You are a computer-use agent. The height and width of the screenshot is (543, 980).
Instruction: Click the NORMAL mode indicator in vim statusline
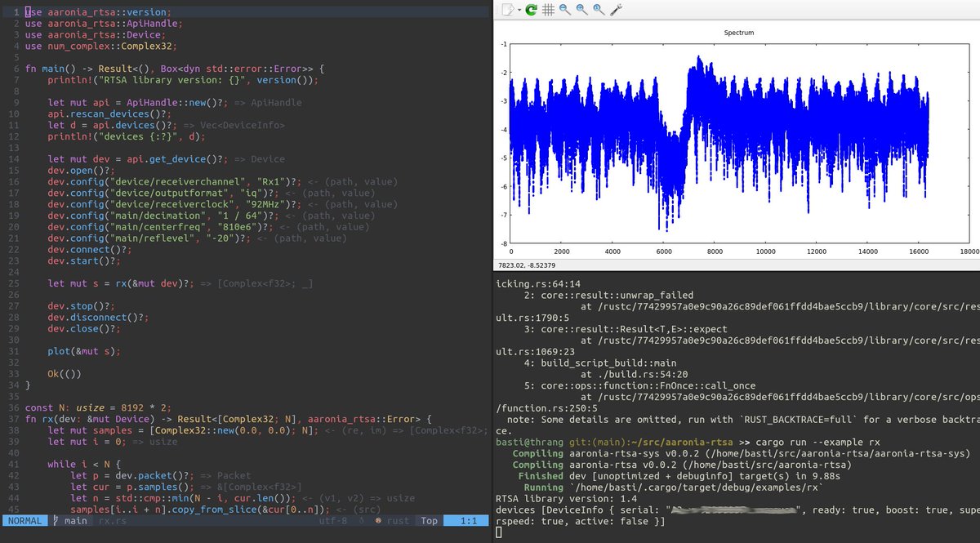[x=26, y=520]
